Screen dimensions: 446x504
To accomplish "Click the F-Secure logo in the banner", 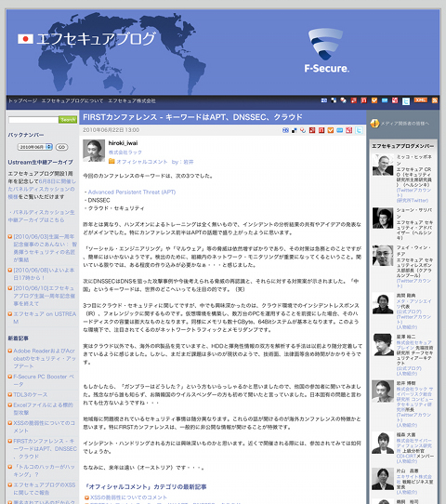I will point(326,50).
